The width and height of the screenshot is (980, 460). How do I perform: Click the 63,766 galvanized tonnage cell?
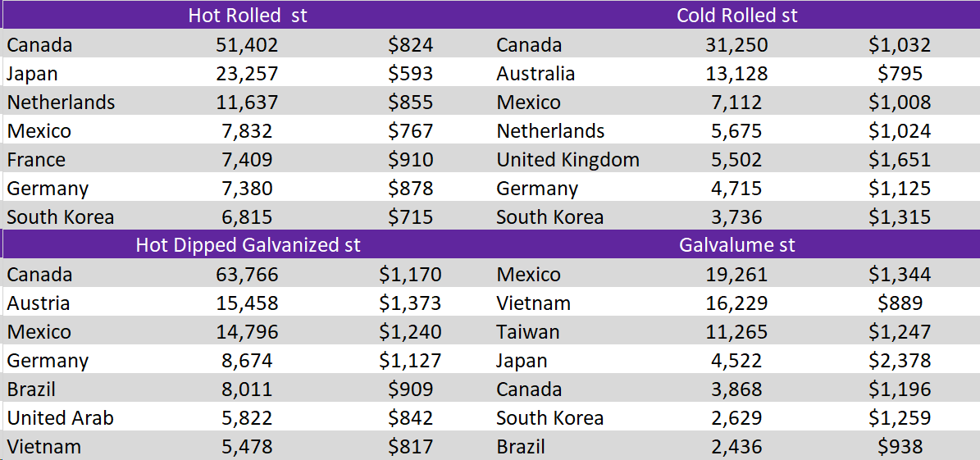(x=245, y=275)
